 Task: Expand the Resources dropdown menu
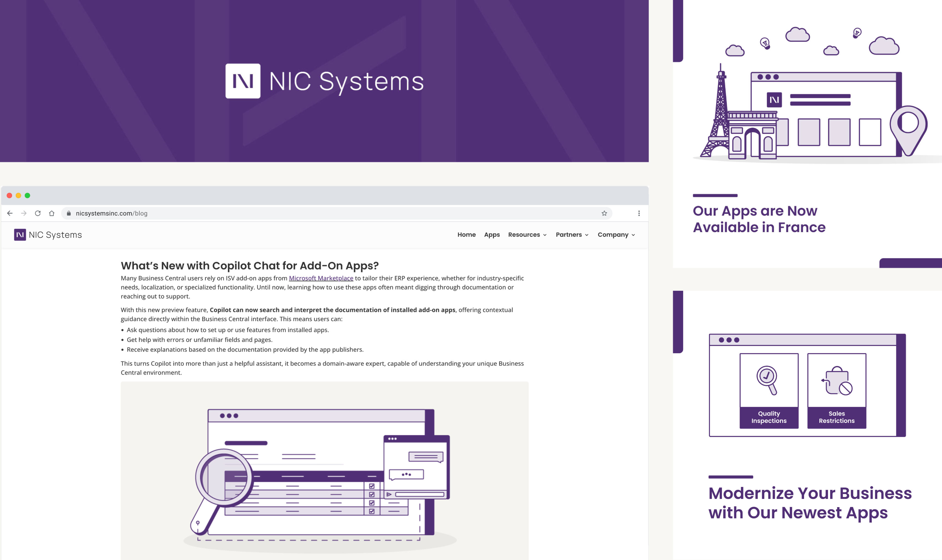pos(527,235)
